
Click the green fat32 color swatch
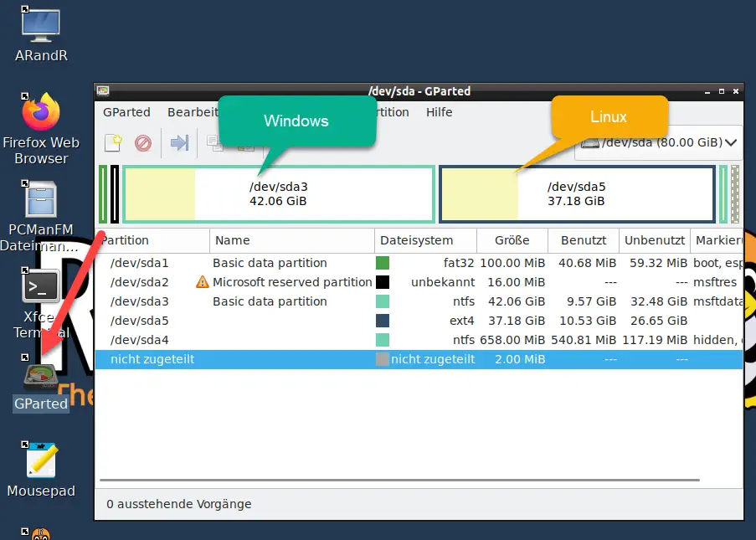click(x=383, y=263)
